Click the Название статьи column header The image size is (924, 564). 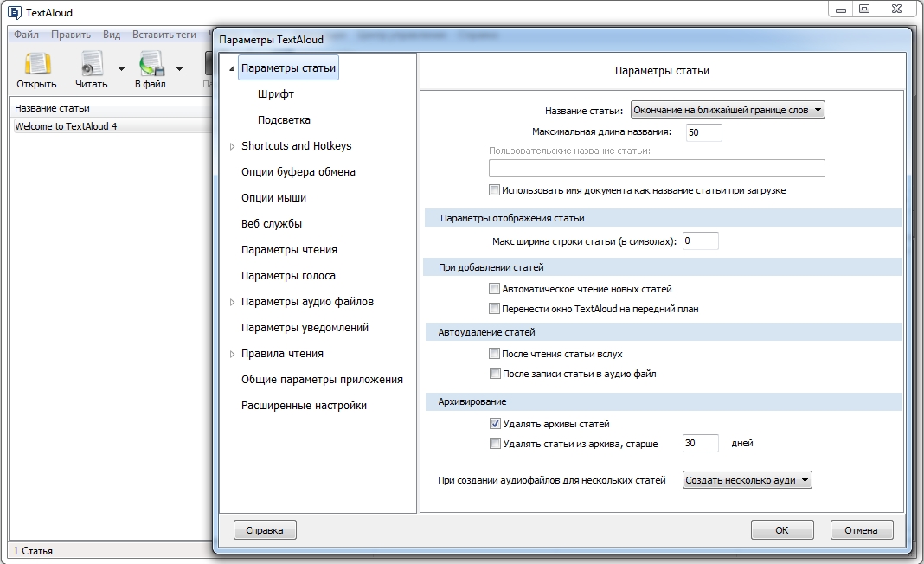(112, 108)
